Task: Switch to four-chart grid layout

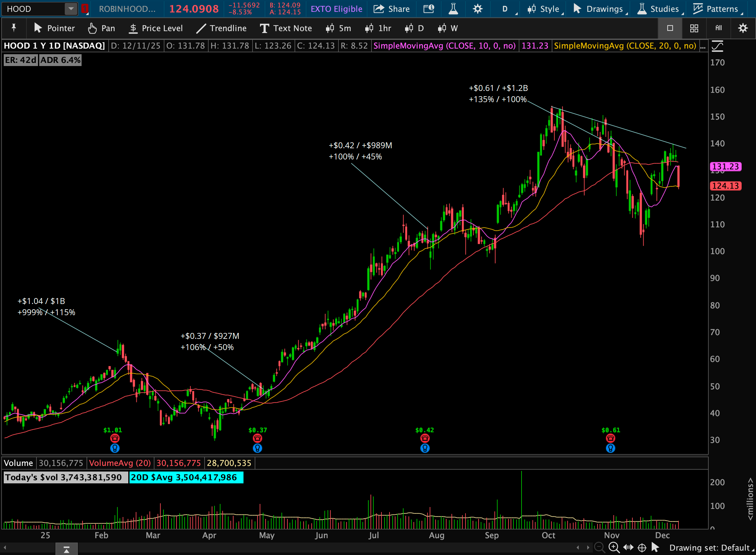Action: 694,28
